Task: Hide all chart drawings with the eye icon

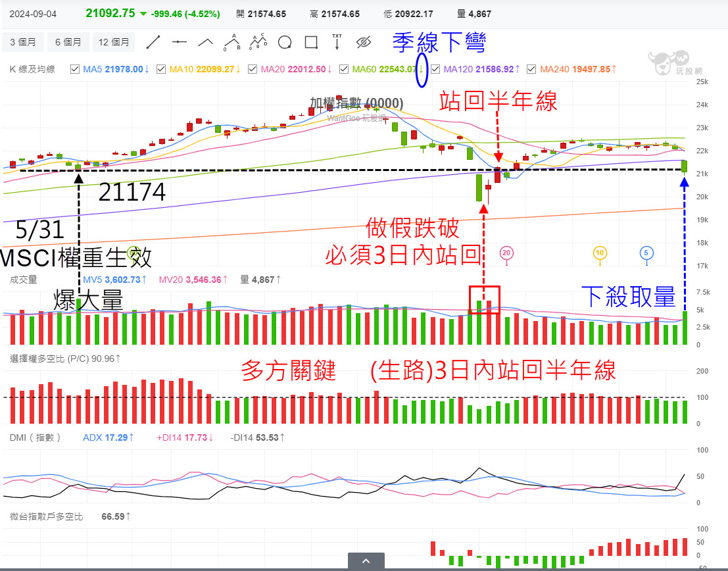Action: tap(362, 42)
